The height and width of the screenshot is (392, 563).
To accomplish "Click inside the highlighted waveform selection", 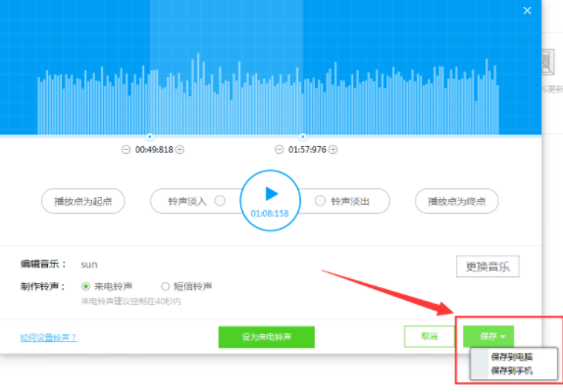I will (227, 68).
